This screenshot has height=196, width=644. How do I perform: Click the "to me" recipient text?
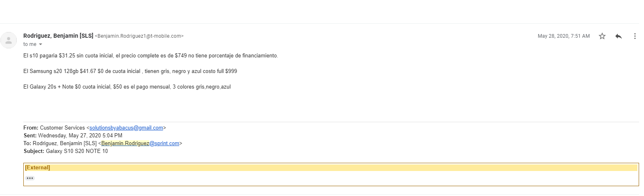point(30,44)
